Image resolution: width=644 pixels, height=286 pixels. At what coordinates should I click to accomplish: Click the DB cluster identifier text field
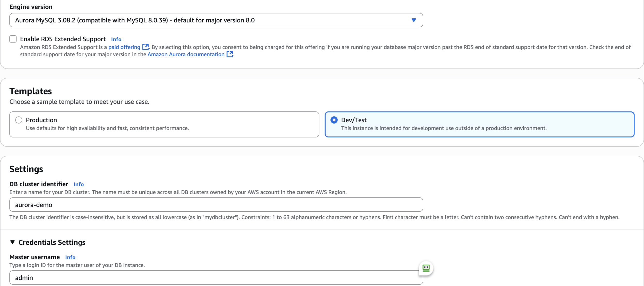click(x=216, y=205)
